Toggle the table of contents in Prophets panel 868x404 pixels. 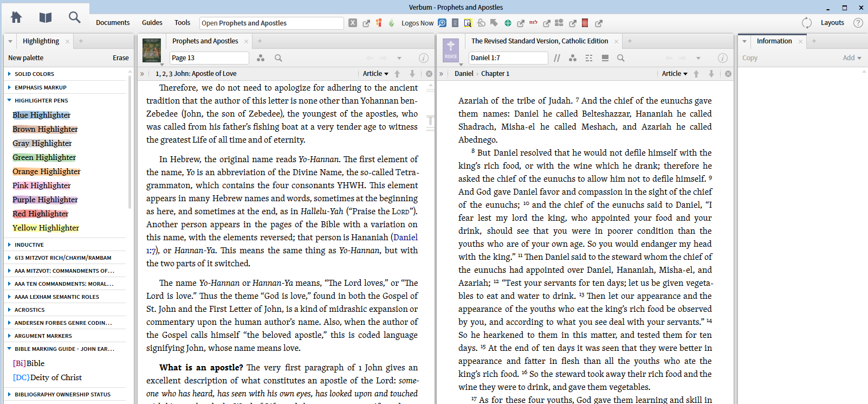tap(142, 74)
